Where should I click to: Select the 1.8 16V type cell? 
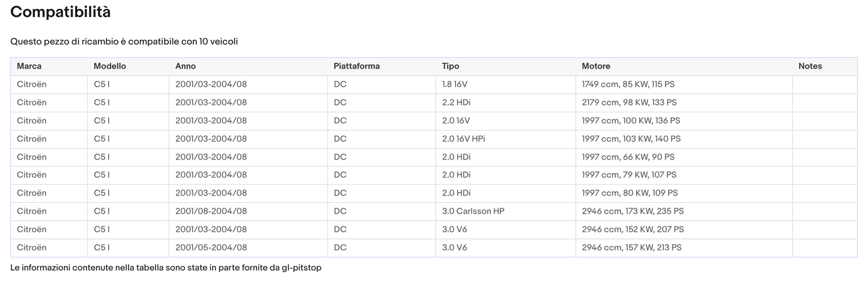[x=456, y=84]
